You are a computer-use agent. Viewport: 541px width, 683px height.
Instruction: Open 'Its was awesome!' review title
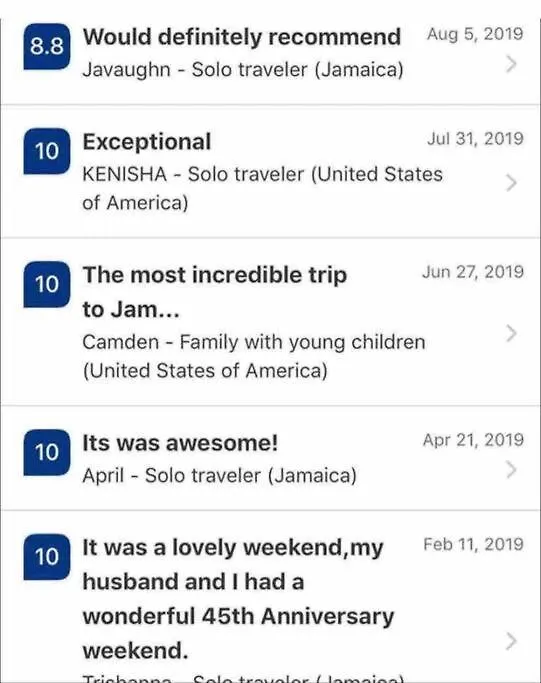[180, 443]
